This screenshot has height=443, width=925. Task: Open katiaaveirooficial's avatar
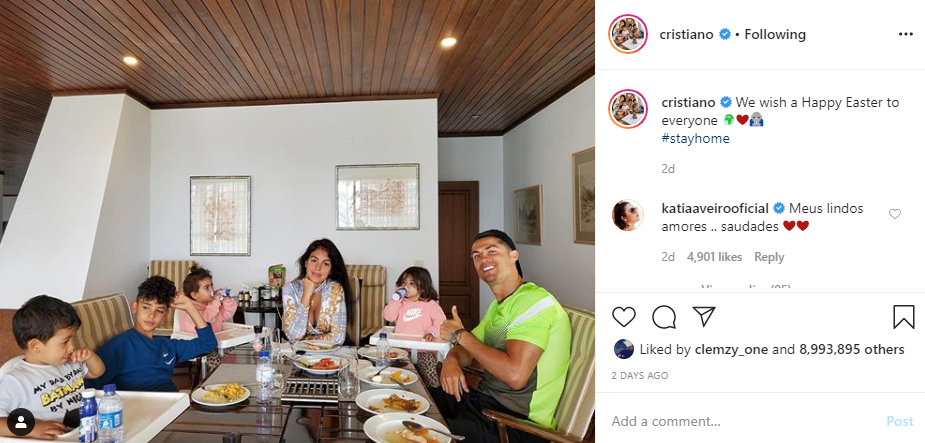point(628,215)
